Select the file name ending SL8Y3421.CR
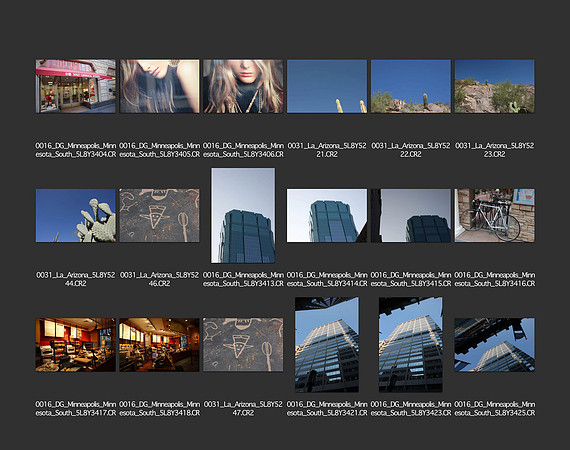This screenshot has width=570, height=450. 327,409
